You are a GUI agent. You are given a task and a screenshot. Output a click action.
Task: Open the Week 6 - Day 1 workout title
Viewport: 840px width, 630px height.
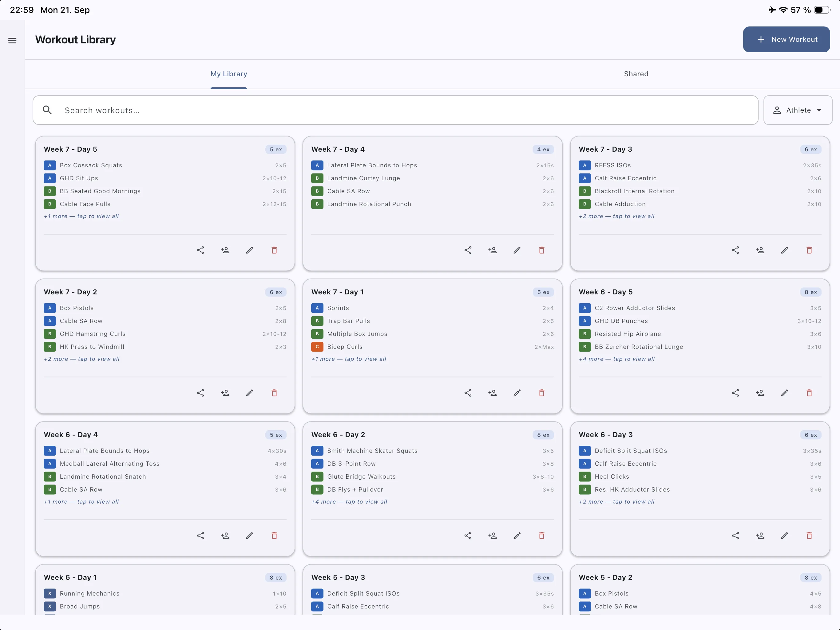[x=70, y=577]
